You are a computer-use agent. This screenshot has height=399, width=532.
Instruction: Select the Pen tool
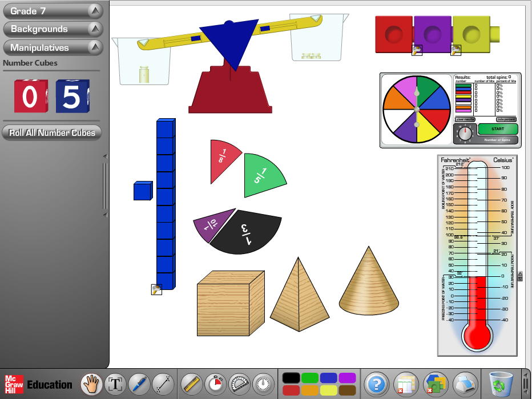click(x=140, y=384)
